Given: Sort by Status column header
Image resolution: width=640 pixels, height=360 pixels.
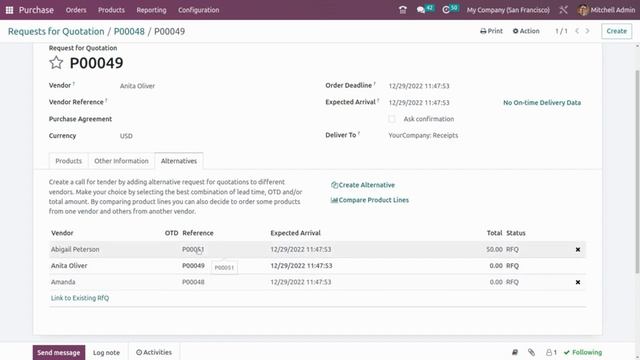Looking at the screenshot, I should pos(516,233).
